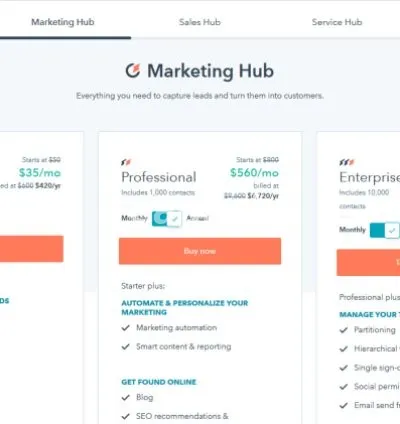The width and height of the screenshot is (400, 424).
Task: Click the Social permissions checkmark icon
Action: [x=344, y=387]
